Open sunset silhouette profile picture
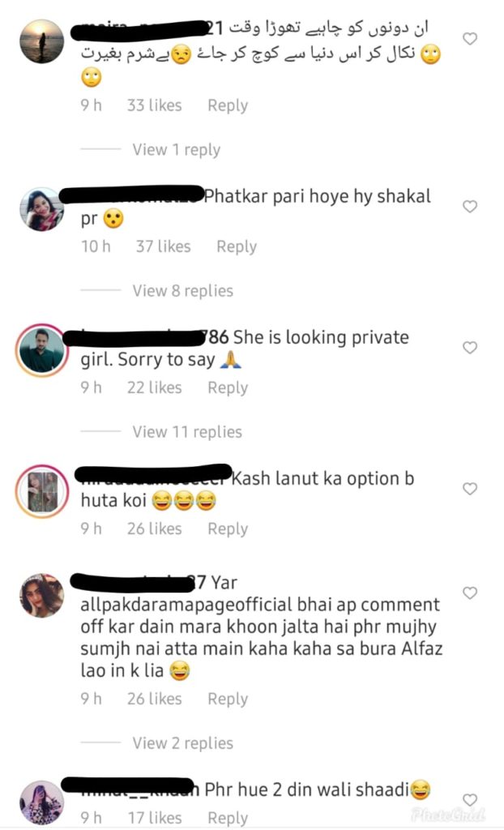This screenshot has height=830, width=504. 42,41
